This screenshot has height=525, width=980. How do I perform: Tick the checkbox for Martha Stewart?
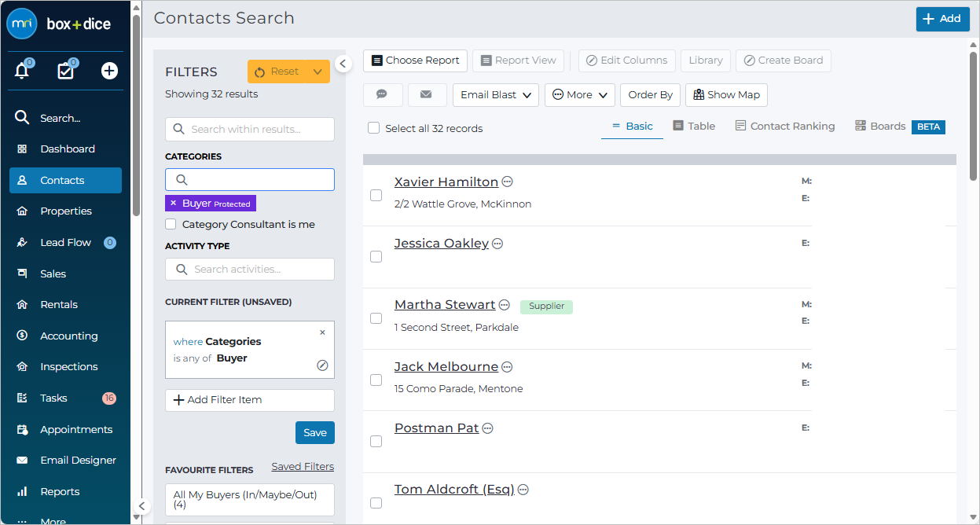[376, 318]
